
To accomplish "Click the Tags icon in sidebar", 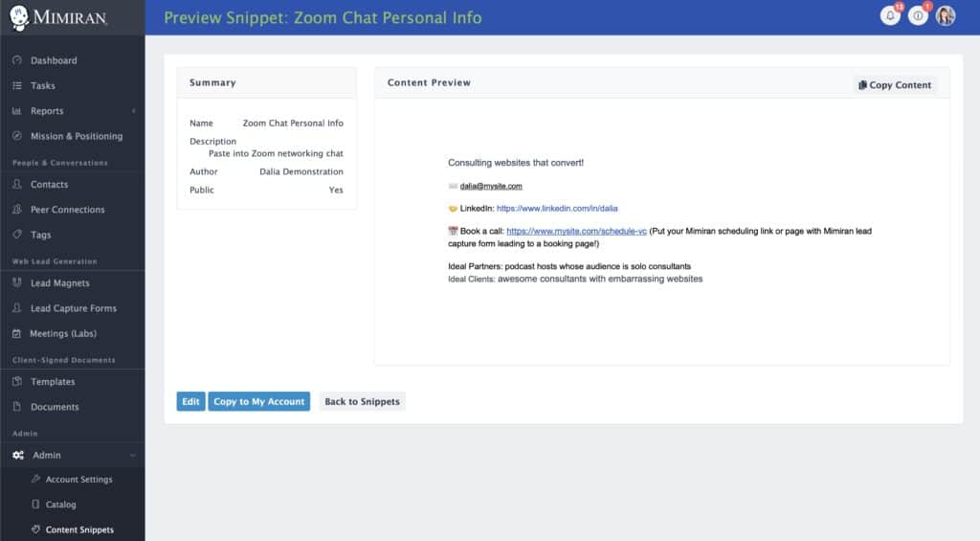I will [x=17, y=235].
